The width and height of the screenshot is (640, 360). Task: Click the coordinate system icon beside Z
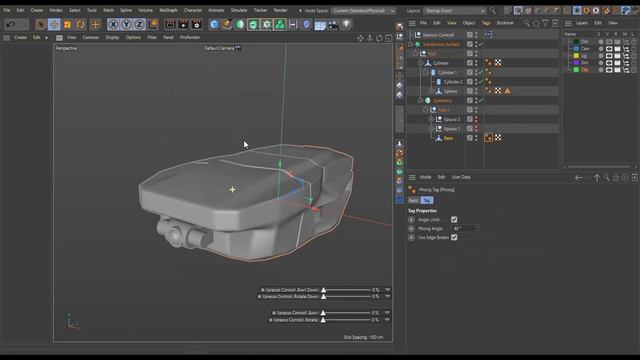[x=153, y=24]
